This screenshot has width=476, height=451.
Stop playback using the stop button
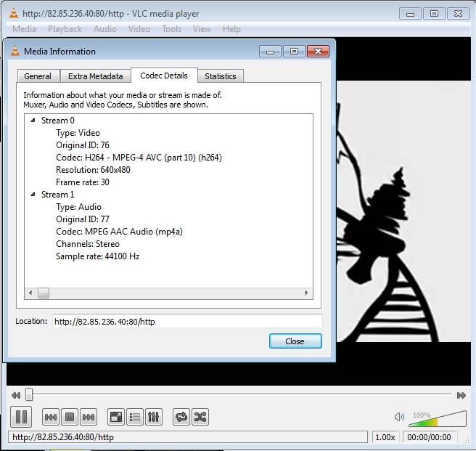70,417
